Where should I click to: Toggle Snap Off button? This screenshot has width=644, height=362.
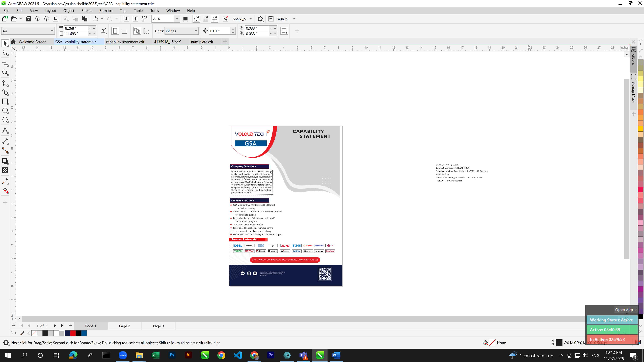pos(225,19)
